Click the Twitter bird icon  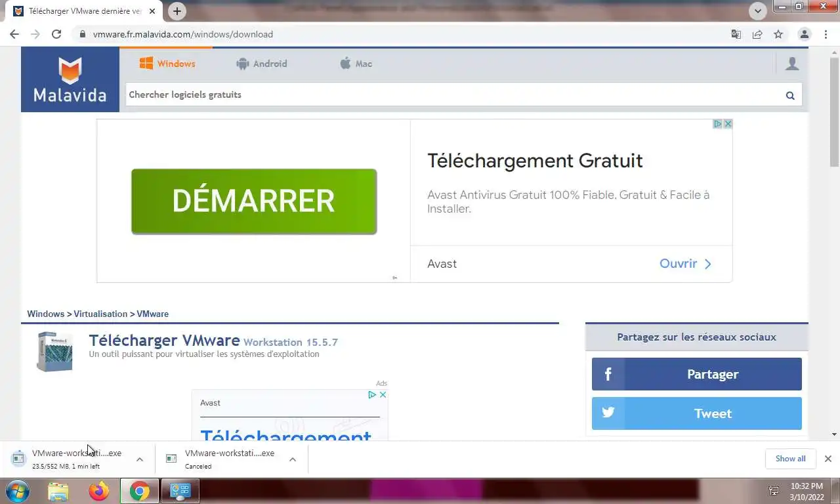point(608,413)
